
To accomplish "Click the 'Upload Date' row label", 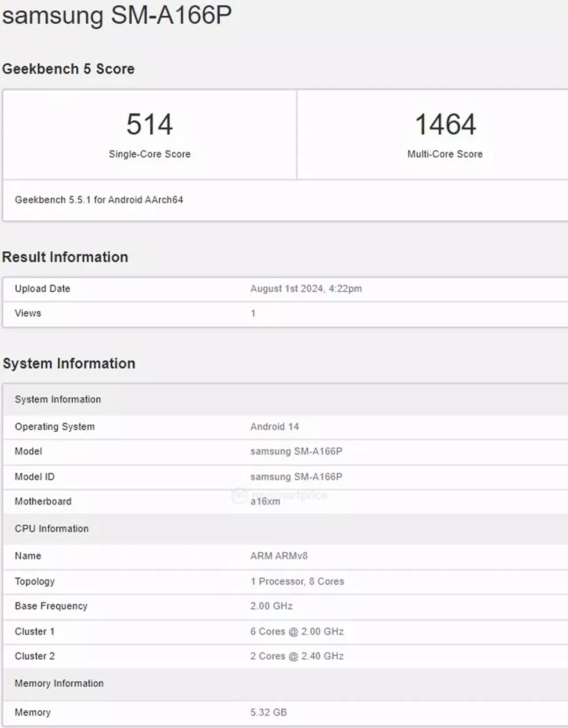I will [43, 289].
